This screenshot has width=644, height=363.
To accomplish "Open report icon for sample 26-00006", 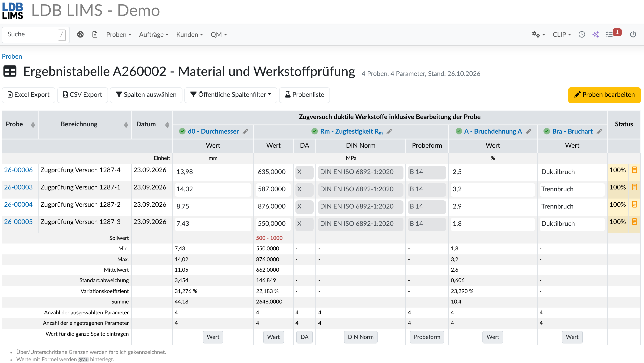I will 634,170.
